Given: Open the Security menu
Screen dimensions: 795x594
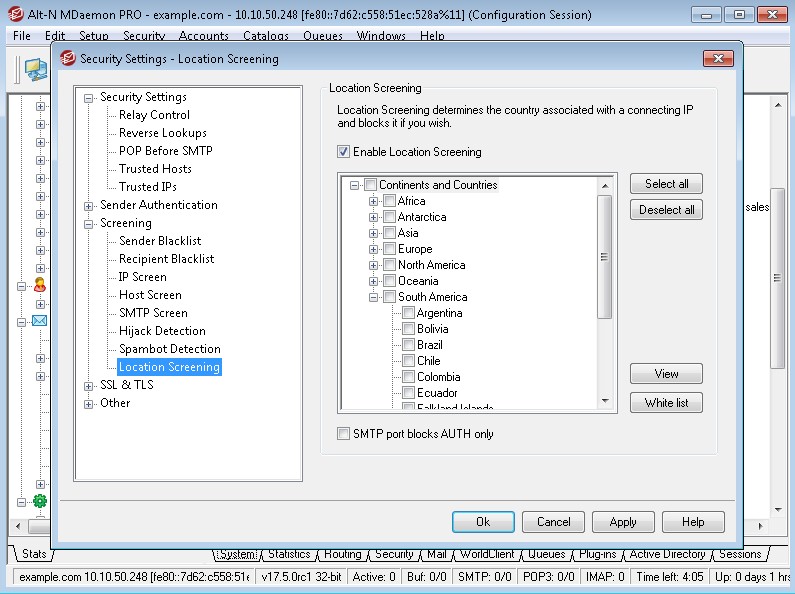Looking at the screenshot, I should point(144,35).
